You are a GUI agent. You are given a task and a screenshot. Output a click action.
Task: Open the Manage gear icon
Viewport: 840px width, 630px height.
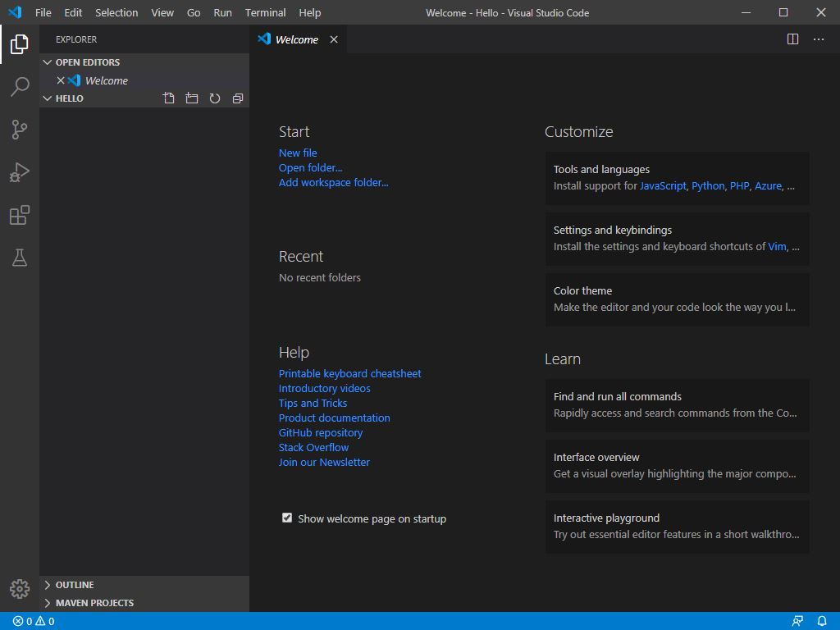tap(20, 589)
